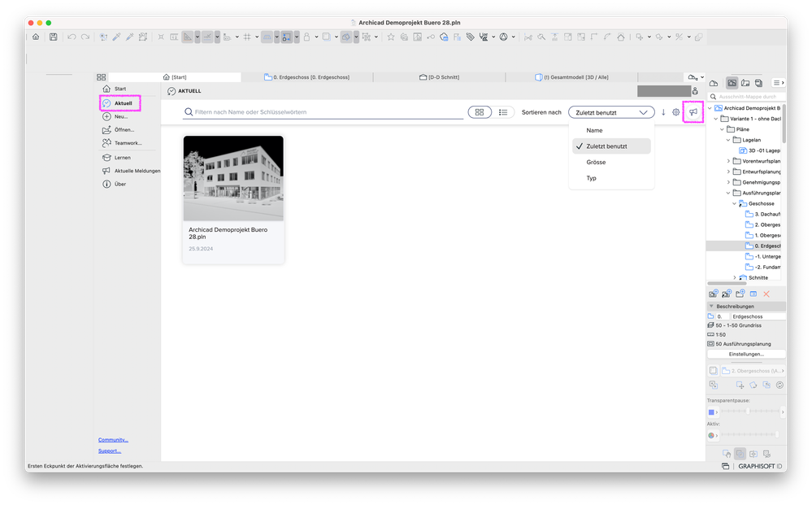
Task: Select the eyedropper pick-up parameters tool
Action: (x=116, y=37)
